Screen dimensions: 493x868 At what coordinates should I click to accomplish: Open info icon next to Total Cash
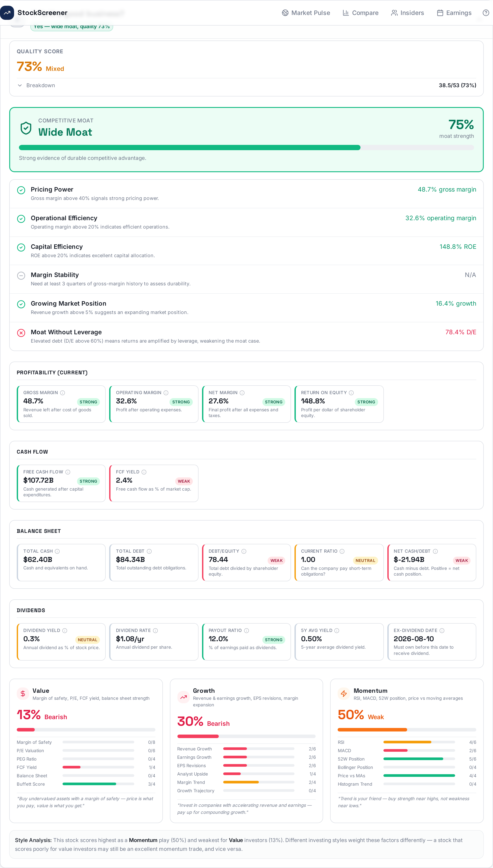click(x=57, y=551)
